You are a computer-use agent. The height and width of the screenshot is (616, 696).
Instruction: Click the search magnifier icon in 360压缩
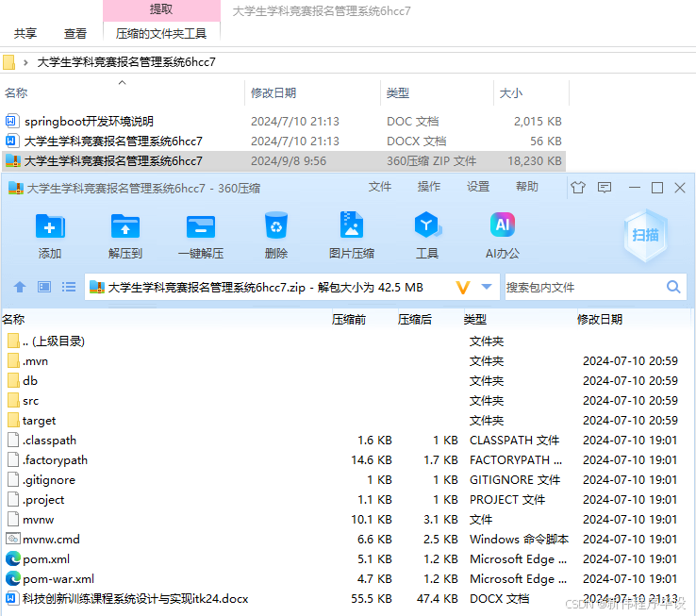[673, 287]
